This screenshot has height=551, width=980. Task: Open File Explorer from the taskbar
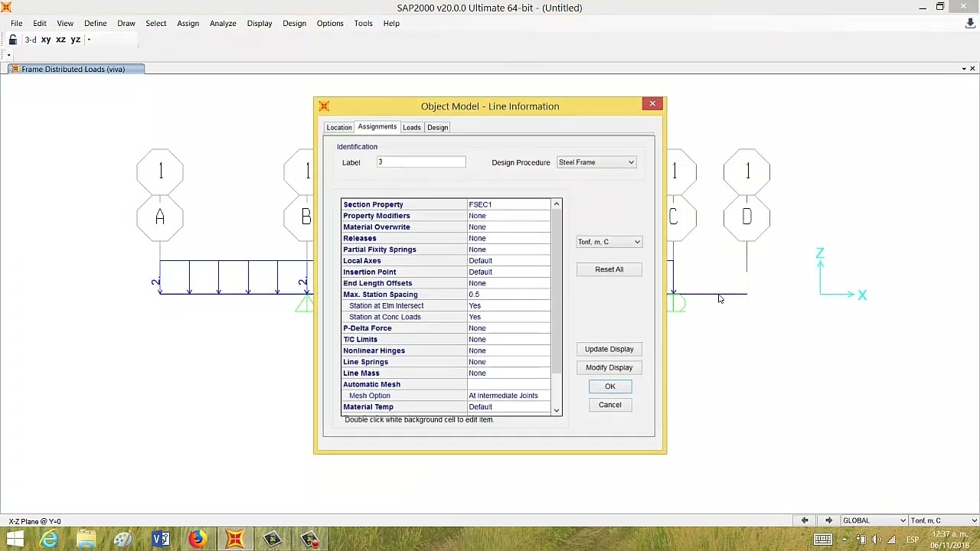pos(86,540)
